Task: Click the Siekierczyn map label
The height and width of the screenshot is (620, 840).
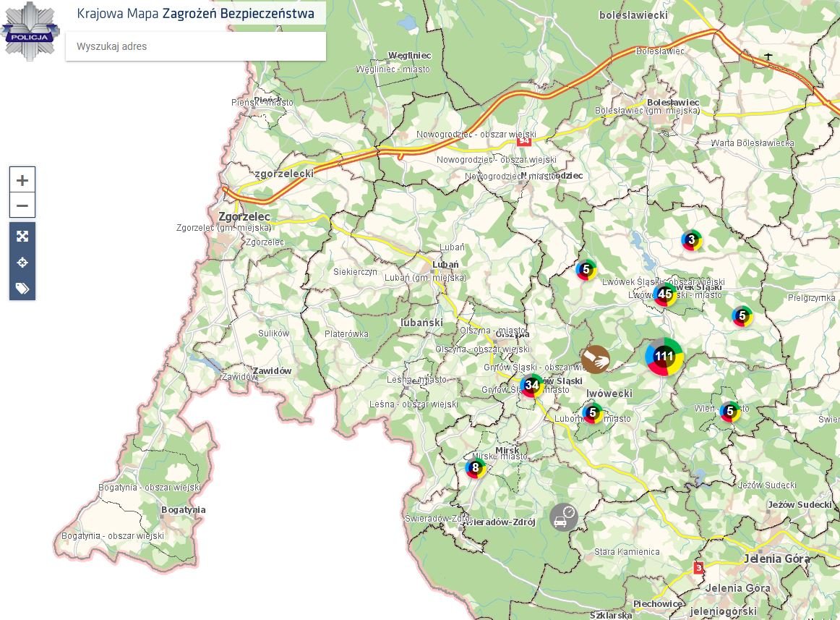Action: pyautogui.click(x=355, y=272)
